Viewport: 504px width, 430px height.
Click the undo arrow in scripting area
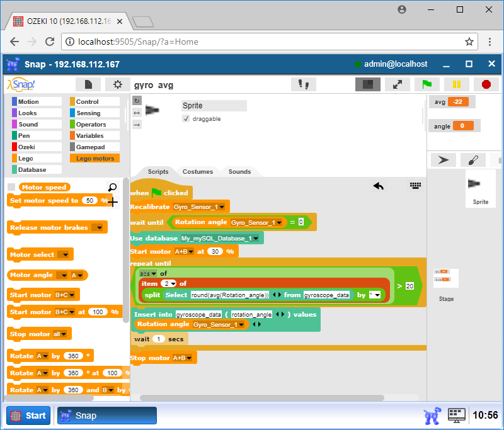pyautogui.click(x=379, y=186)
